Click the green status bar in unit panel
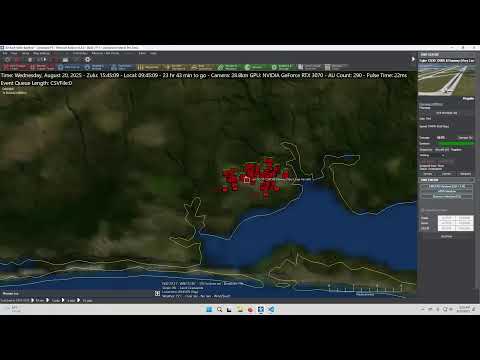The height and width of the screenshot is (360, 480). pyautogui.click(x=456, y=143)
